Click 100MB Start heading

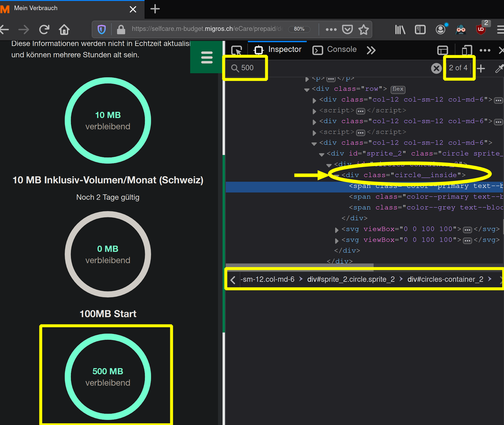pos(108,314)
